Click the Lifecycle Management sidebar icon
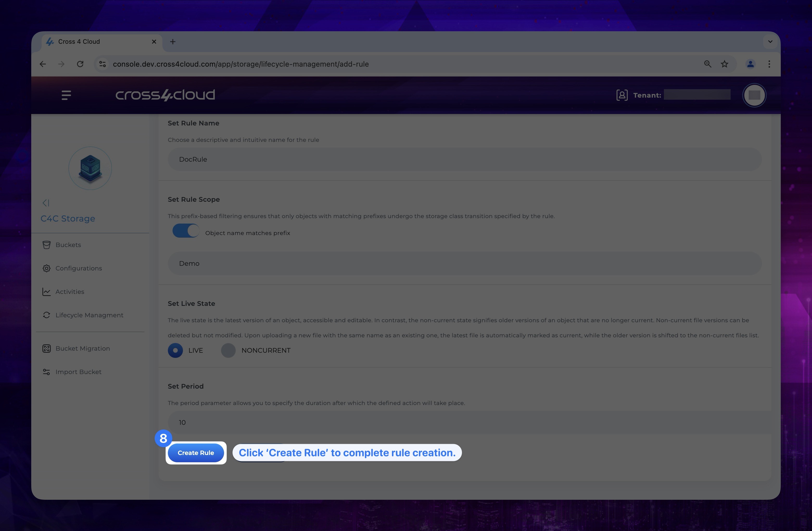The image size is (812, 531). (x=46, y=315)
